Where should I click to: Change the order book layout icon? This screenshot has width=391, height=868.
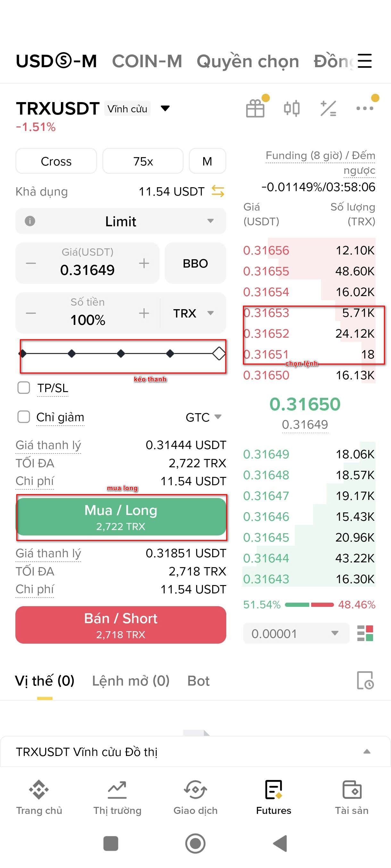coord(365,633)
